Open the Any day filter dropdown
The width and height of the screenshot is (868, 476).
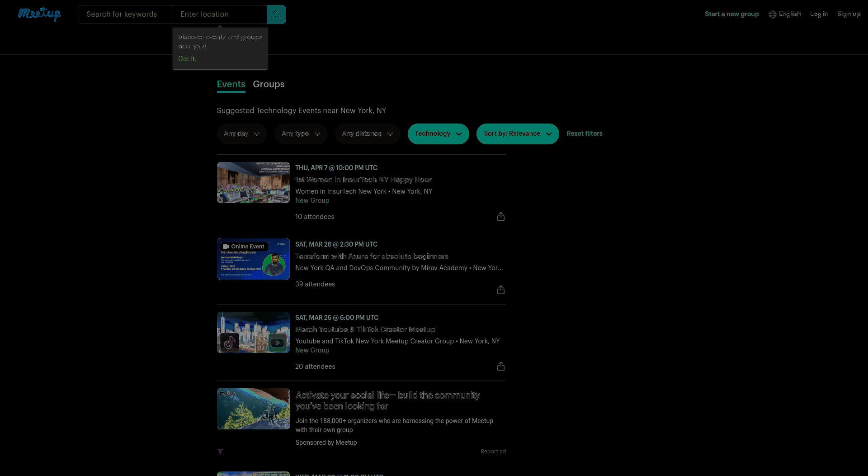[242, 134]
